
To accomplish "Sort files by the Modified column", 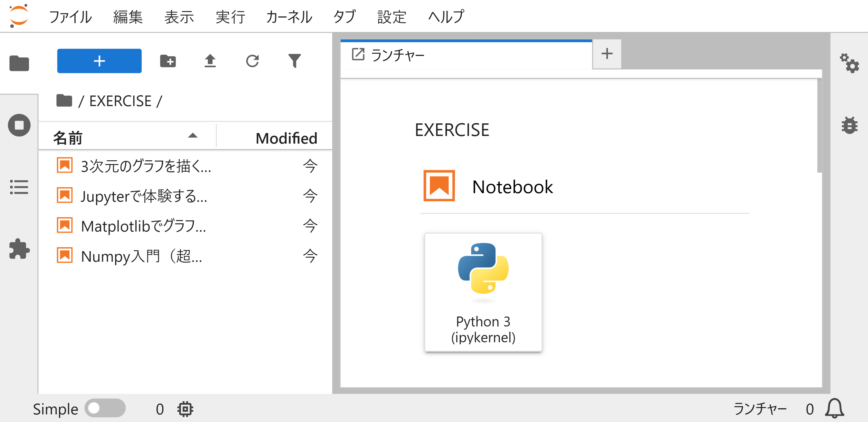I will [286, 138].
